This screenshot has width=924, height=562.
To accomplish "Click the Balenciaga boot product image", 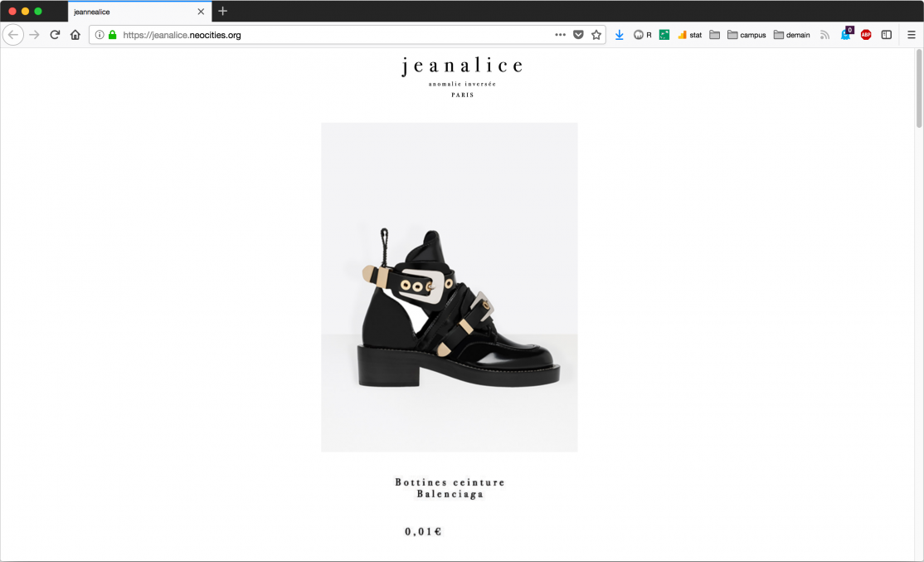I will click(x=449, y=287).
